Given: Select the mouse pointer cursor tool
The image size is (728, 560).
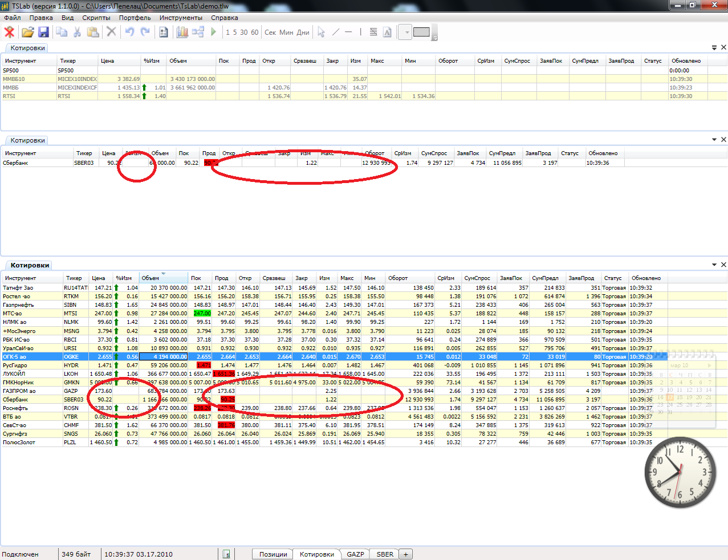Looking at the screenshot, I should point(321,32).
